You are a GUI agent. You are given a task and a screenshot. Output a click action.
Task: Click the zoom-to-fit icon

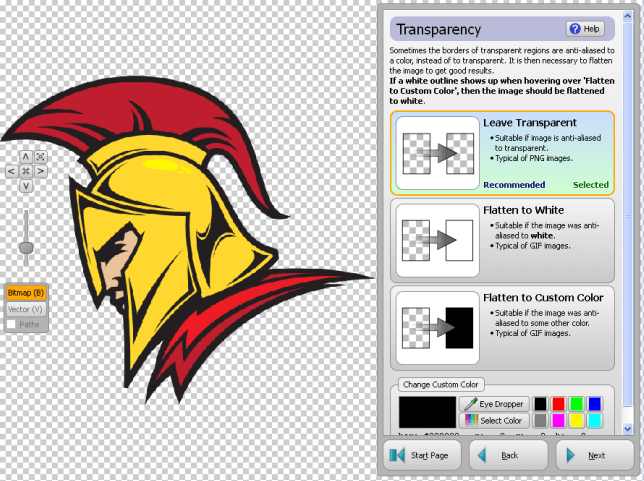[41, 157]
